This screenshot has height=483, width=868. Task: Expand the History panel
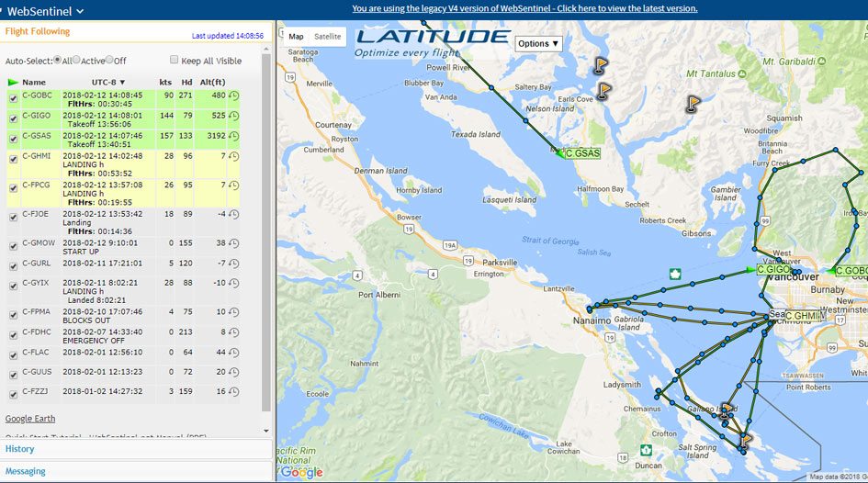(x=136, y=449)
